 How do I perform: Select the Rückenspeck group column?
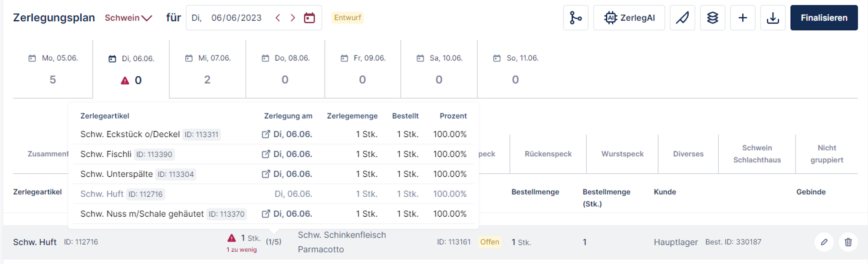[x=548, y=154]
